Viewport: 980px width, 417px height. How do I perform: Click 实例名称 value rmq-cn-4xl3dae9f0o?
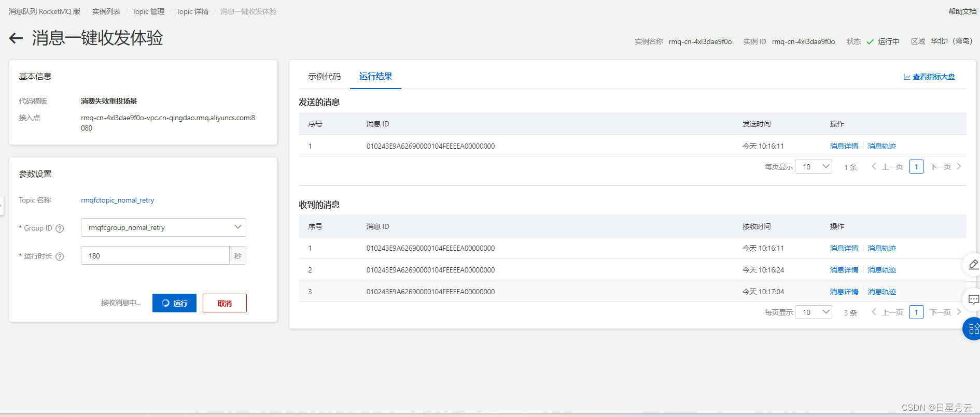coord(700,41)
